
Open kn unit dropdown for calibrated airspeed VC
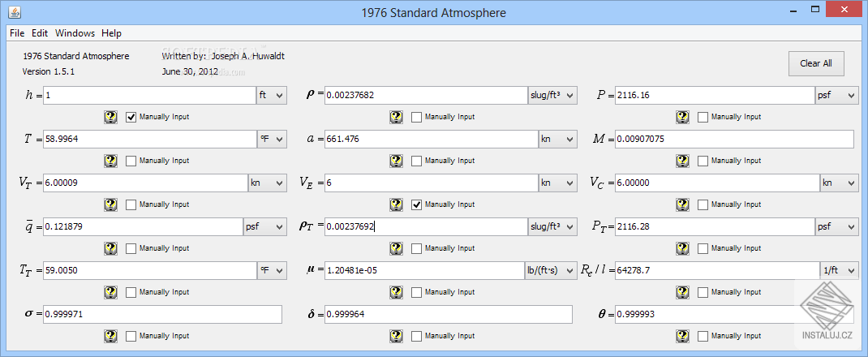(x=839, y=183)
